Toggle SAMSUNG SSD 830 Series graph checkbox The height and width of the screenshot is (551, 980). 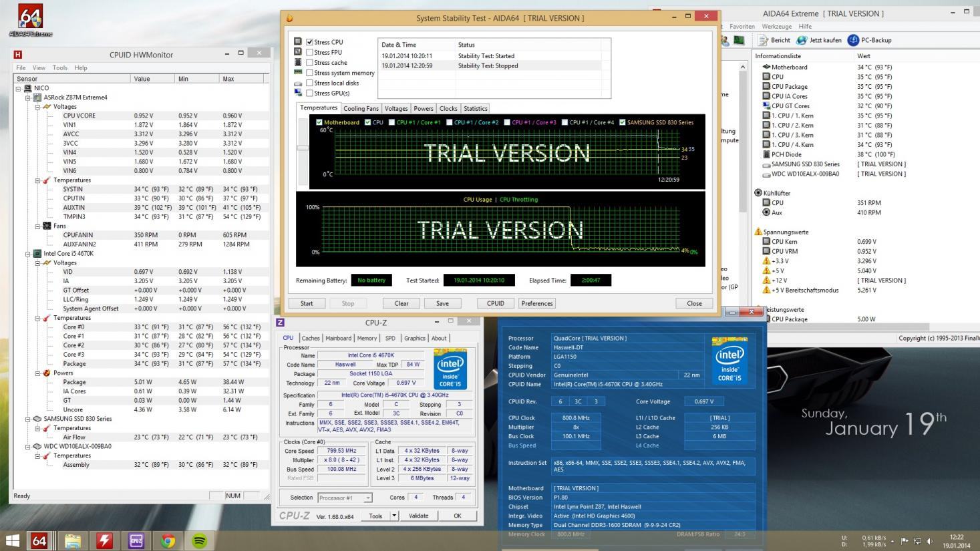point(623,122)
